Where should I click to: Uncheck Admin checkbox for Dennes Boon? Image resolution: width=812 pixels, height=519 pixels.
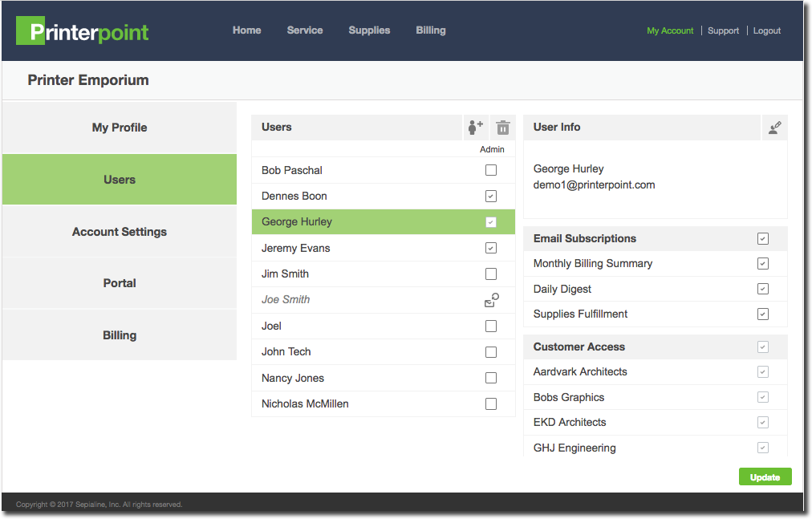point(491,197)
